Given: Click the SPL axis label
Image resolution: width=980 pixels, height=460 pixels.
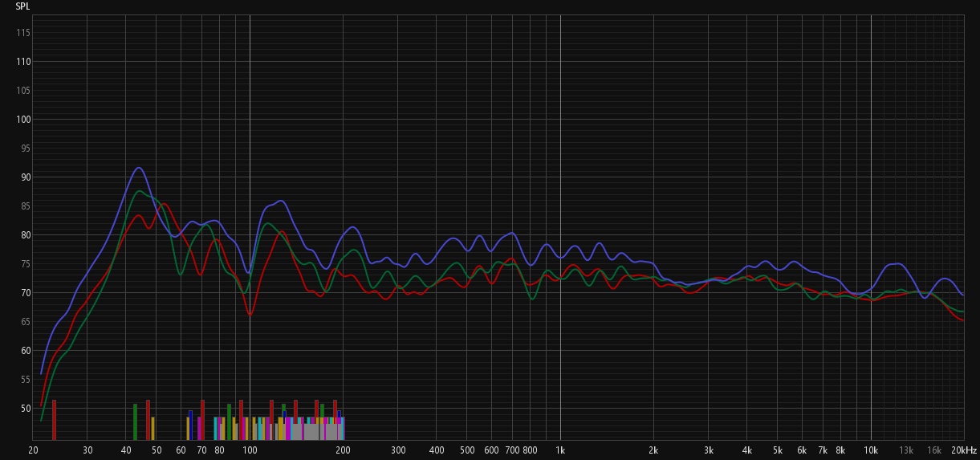Looking at the screenshot, I should pyautogui.click(x=22, y=6).
